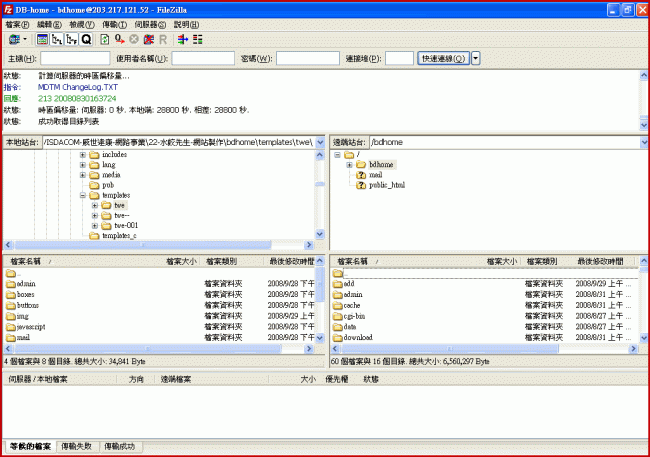Viewport: 650px width, 457px height.
Task: Expand the bdhome folder in remote tree
Action: coord(349,165)
